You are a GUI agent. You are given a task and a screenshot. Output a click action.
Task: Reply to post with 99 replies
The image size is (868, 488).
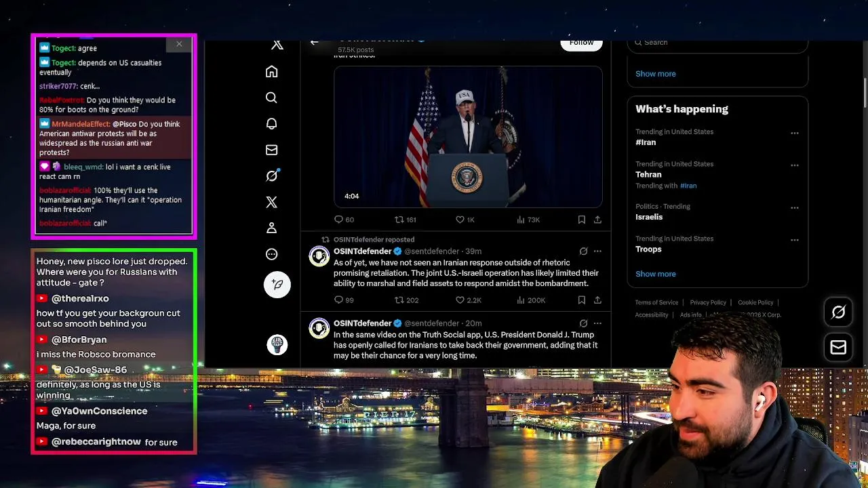(344, 300)
